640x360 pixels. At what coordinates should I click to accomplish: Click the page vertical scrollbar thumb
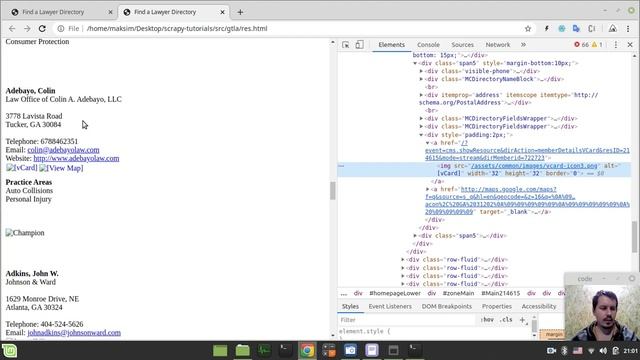[x=333, y=190]
